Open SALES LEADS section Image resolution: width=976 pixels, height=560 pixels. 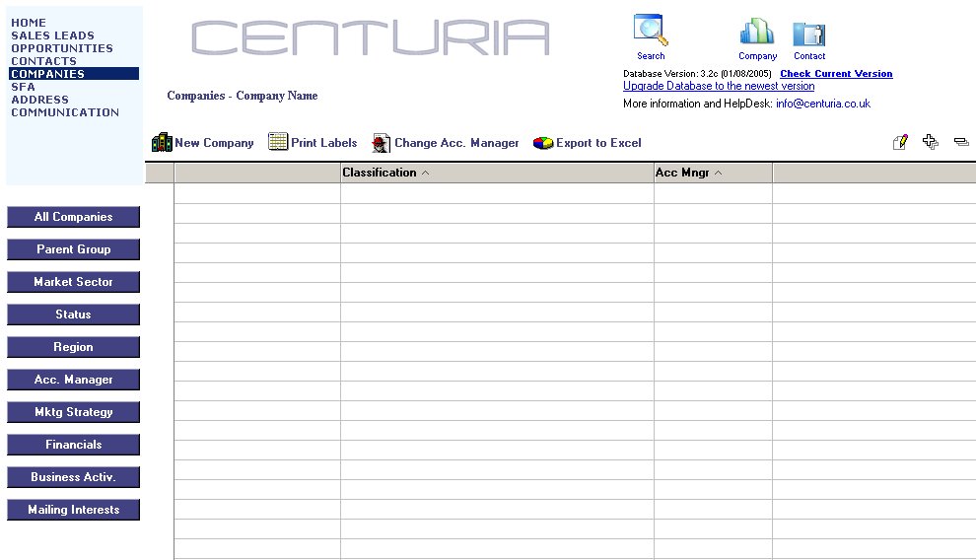click(53, 35)
